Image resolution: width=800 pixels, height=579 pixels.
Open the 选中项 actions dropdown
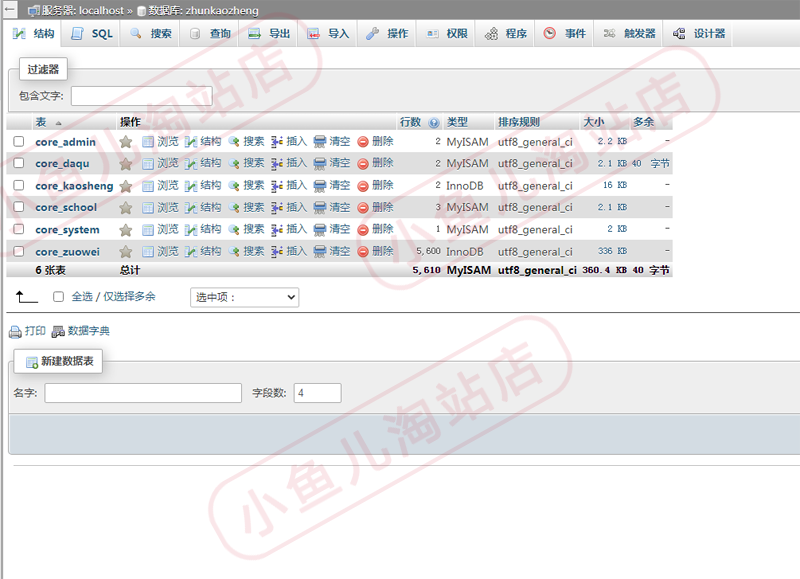244,297
